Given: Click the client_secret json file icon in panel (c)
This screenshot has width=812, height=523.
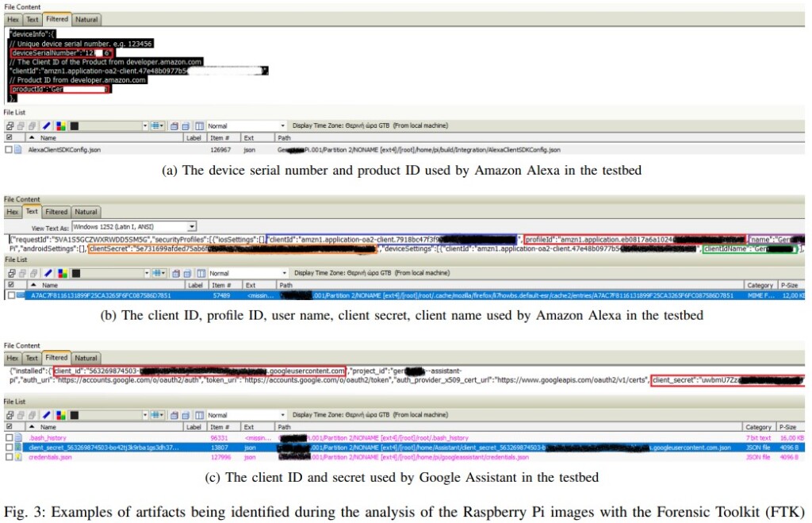Looking at the screenshot, I should click(x=18, y=448).
